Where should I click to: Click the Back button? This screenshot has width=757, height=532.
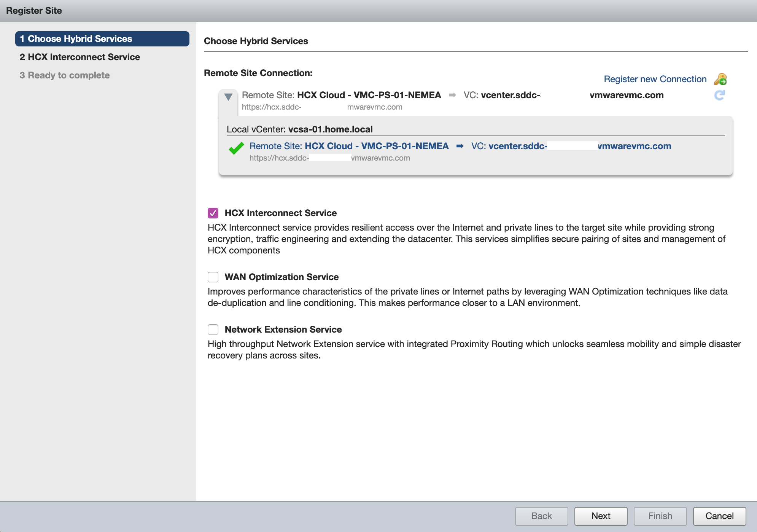tap(541, 516)
